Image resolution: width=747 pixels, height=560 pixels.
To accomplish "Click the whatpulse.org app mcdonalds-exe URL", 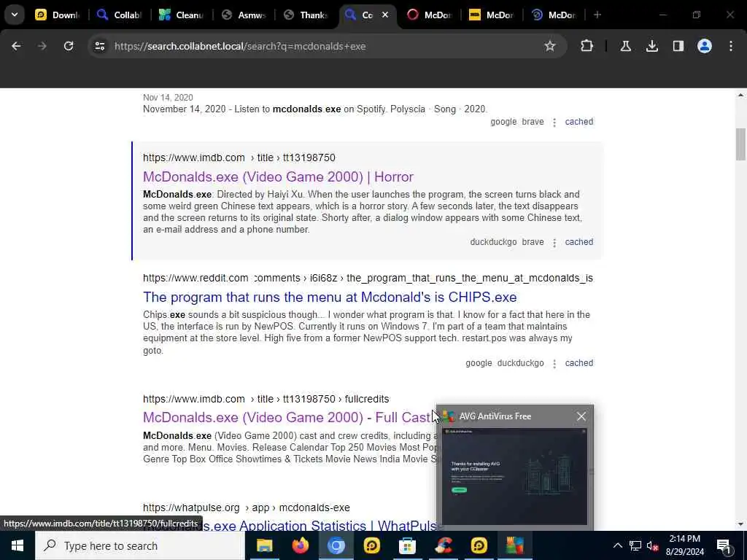I will click(247, 507).
